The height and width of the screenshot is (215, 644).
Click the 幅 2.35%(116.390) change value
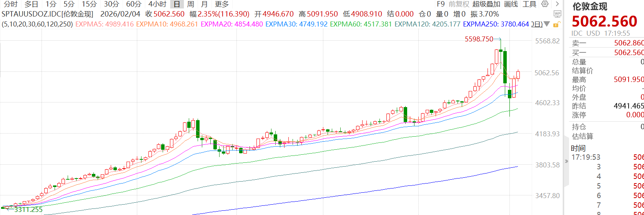(220, 14)
